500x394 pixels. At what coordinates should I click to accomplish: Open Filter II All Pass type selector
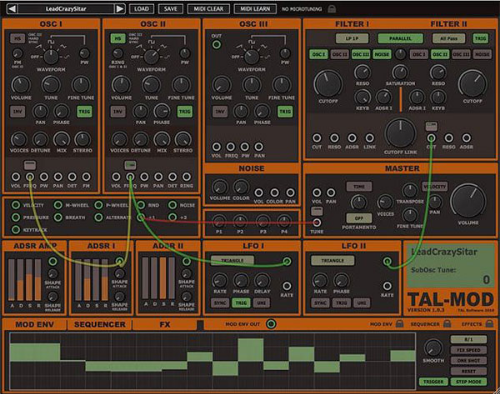449,38
